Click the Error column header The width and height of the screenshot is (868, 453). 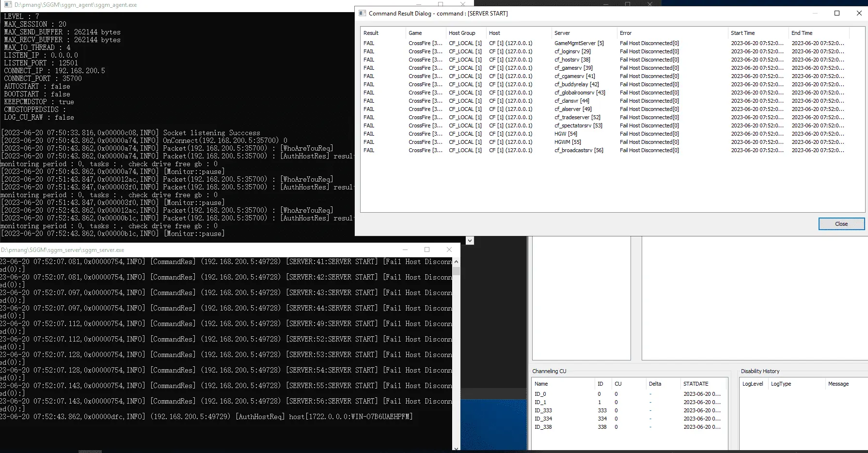pyautogui.click(x=672, y=33)
